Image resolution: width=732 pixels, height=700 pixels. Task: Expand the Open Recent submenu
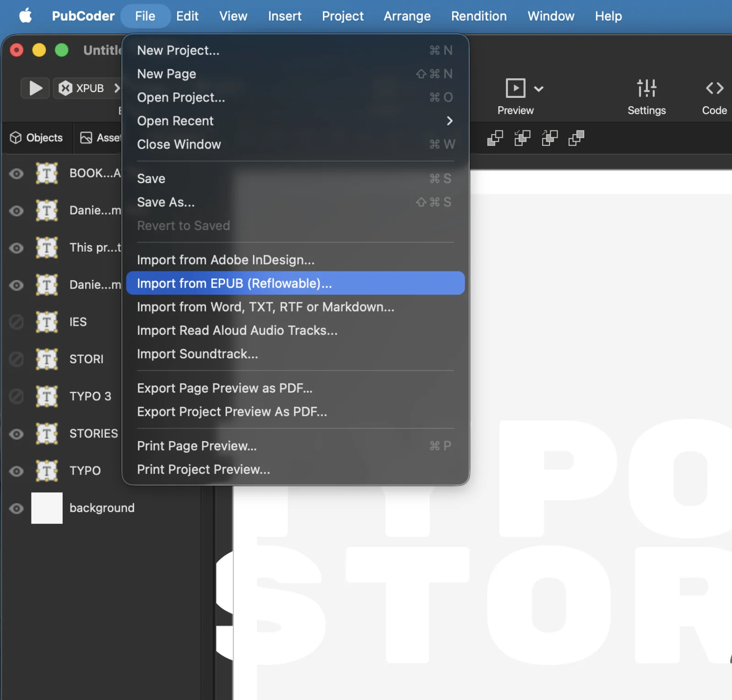click(296, 121)
